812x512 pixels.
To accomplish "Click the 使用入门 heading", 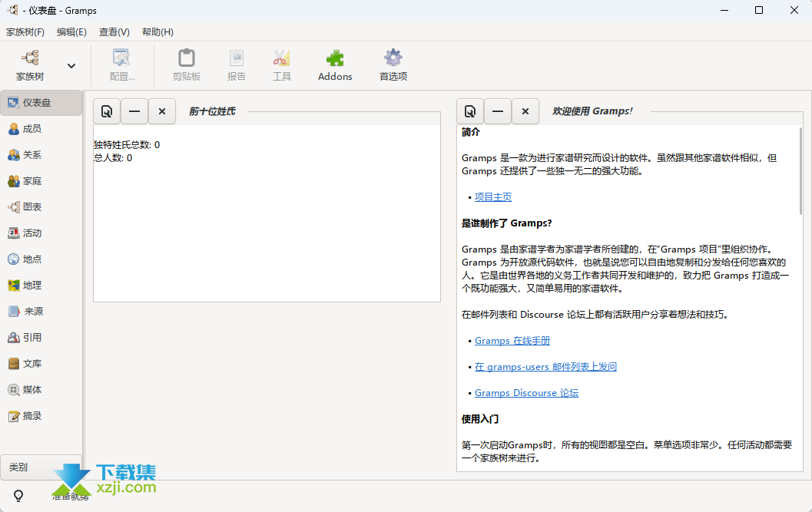I will click(x=480, y=419).
